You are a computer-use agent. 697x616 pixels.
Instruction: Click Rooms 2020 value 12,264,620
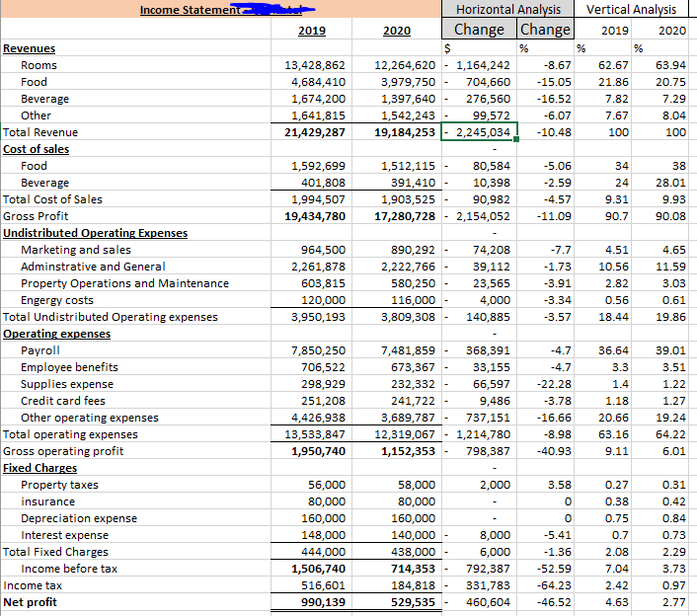(x=405, y=65)
